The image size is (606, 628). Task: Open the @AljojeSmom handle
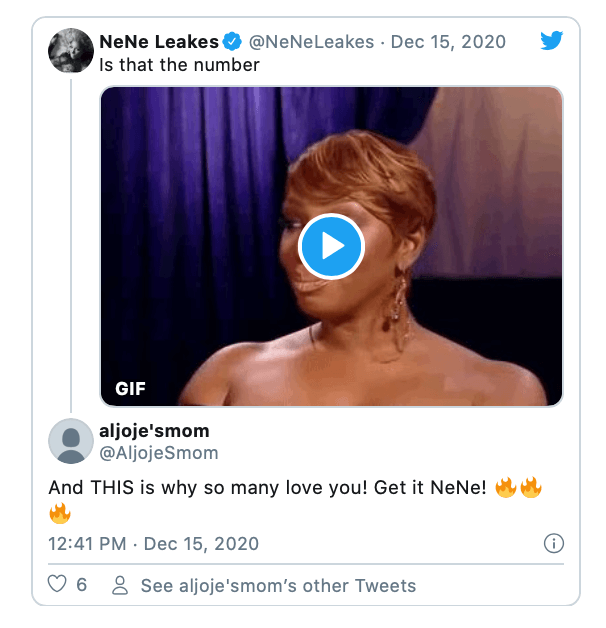point(159,453)
